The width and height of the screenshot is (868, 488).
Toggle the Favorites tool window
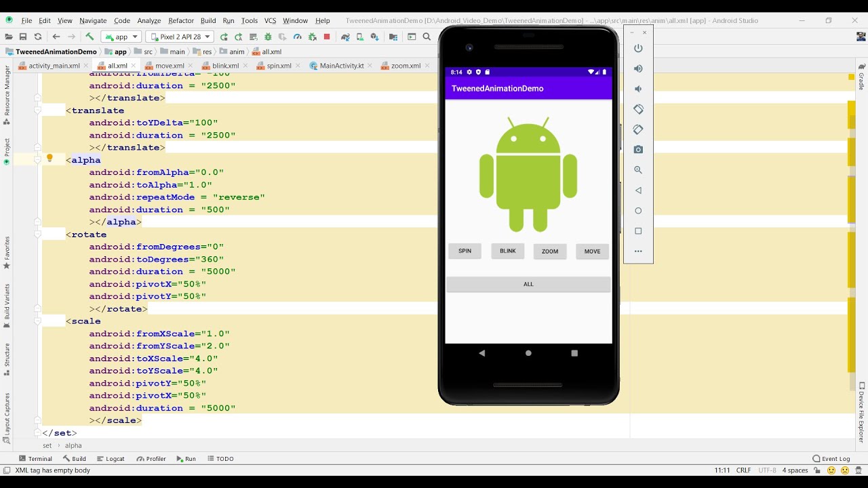tap(7, 252)
